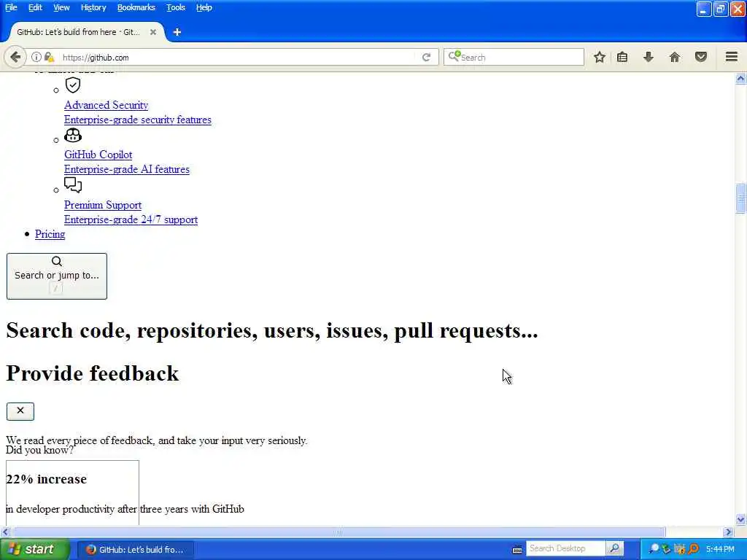This screenshot has width=747, height=560.
Task: Reload the page with the refresh icon
Action: [x=426, y=57]
